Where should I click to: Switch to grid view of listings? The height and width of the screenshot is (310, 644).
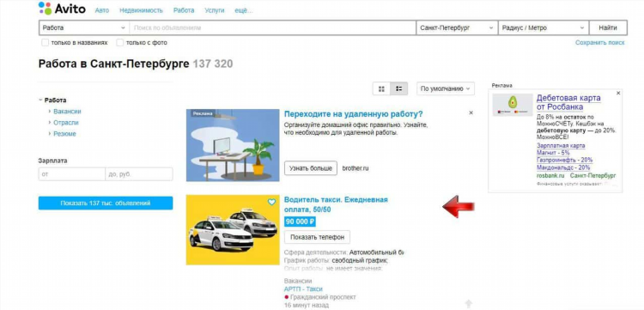[x=381, y=88]
